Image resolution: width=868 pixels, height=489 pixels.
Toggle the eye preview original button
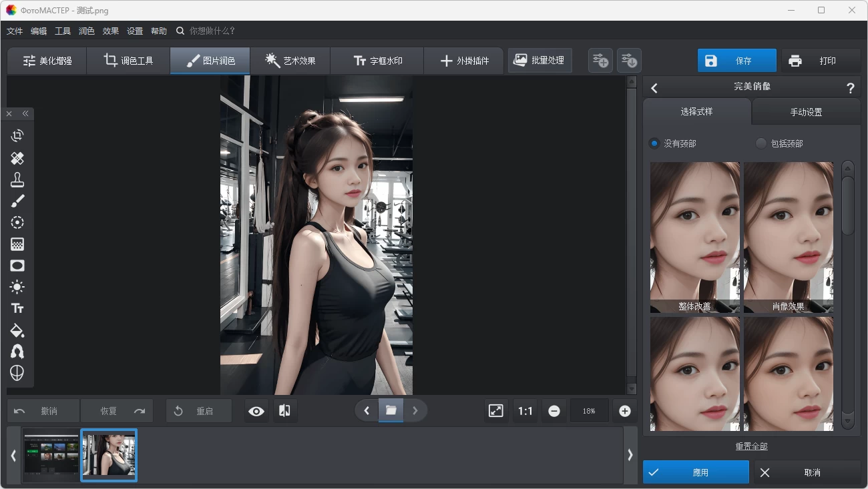tap(256, 411)
